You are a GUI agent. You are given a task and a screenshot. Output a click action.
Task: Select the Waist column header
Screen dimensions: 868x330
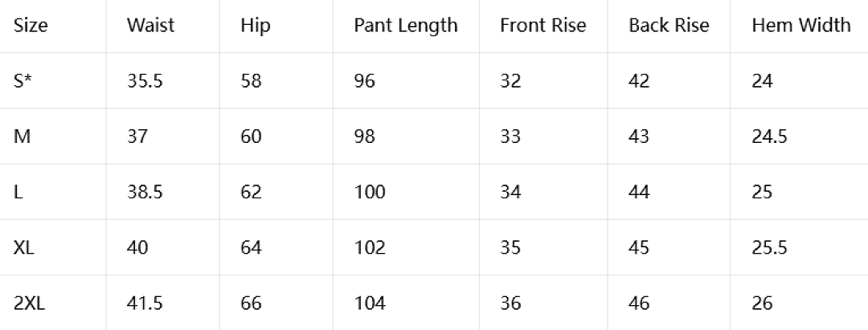tap(150, 25)
